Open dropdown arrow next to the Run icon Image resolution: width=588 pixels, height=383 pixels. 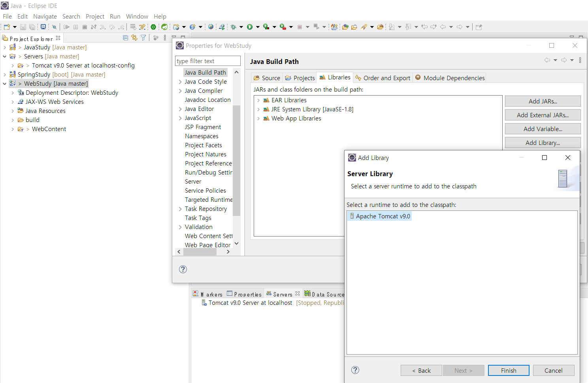tap(258, 27)
